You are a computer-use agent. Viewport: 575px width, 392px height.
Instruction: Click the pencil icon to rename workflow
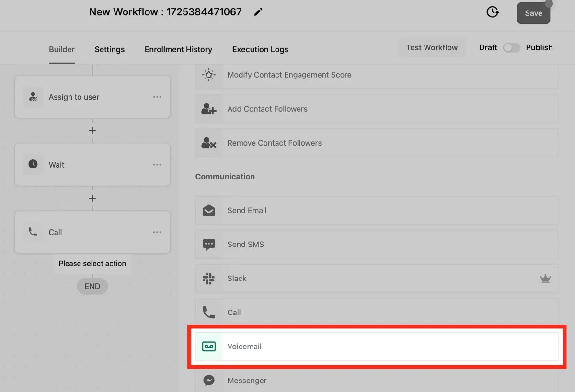coord(258,12)
